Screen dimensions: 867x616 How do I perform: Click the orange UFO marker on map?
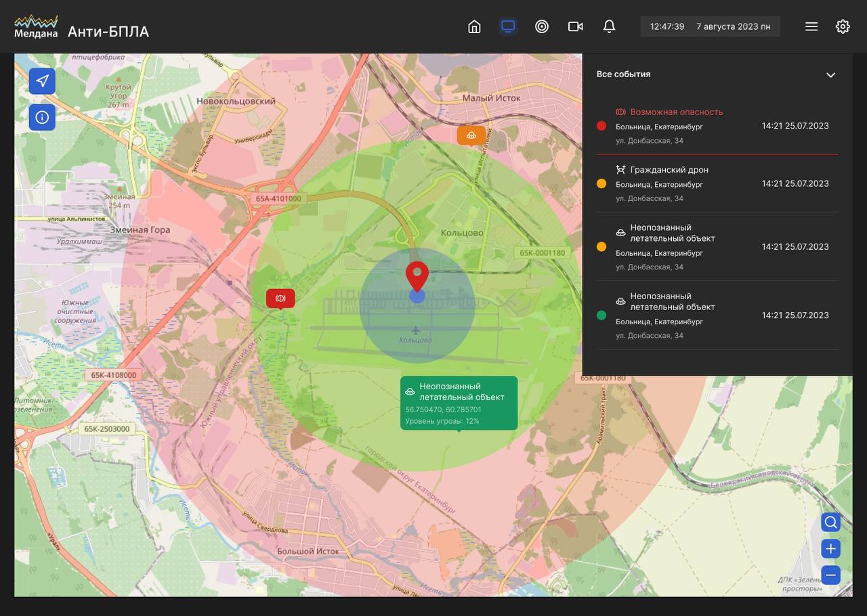tap(471, 135)
